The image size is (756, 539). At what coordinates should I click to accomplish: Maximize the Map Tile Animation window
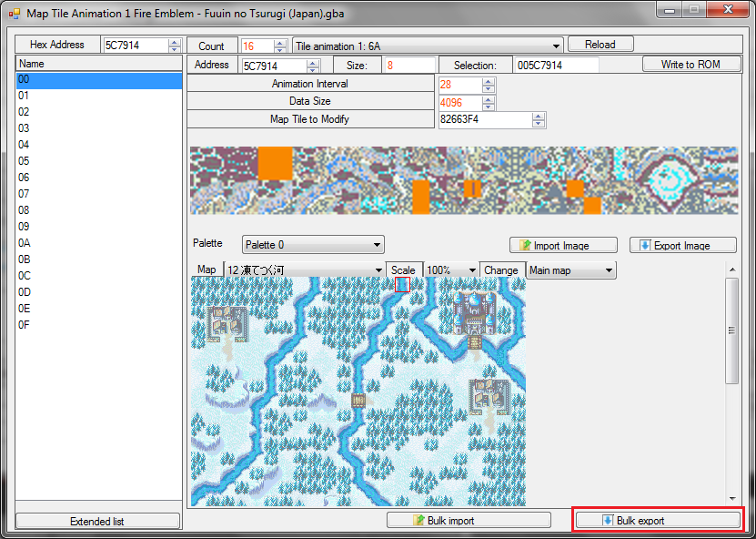[694, 10]
